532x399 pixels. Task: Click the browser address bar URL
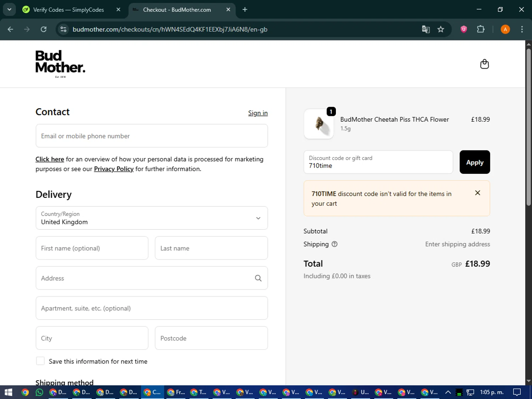(x=170, y=29)
